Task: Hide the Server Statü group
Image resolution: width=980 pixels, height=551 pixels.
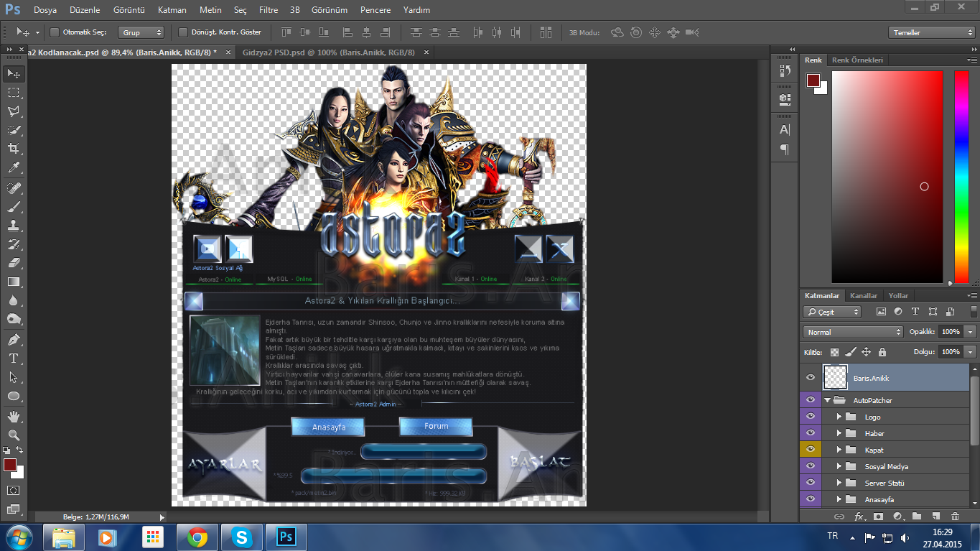Action: [x=811, y=483]
